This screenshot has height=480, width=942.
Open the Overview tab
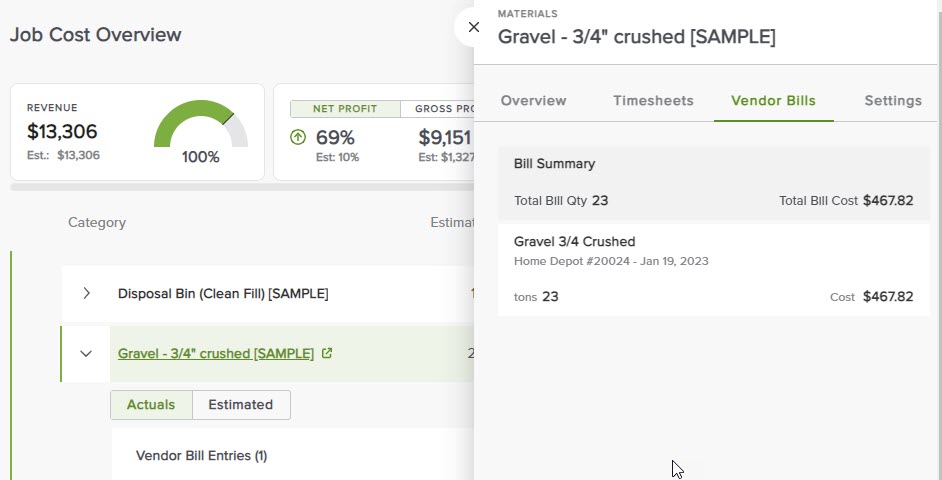click(533, 101)
